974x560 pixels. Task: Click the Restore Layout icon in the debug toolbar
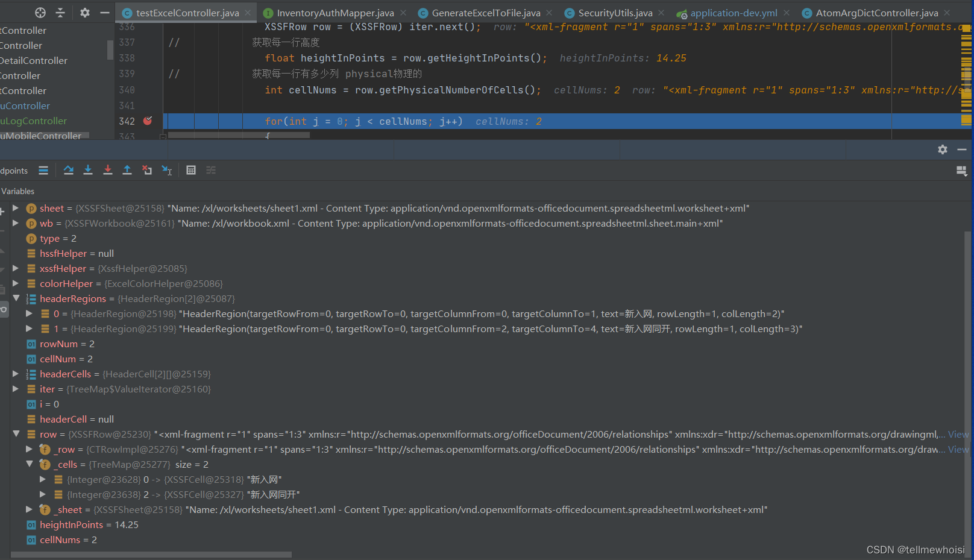point(962,171)
